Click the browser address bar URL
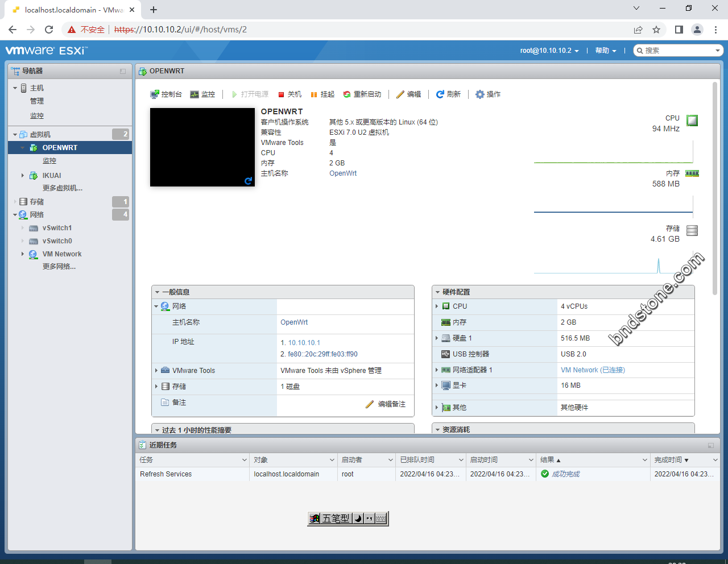 click(180, 30)
